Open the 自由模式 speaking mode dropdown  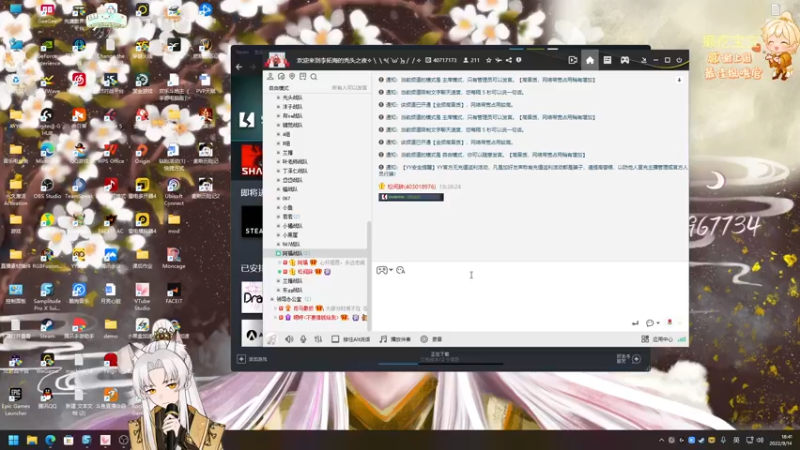click(x=279, y=88)
